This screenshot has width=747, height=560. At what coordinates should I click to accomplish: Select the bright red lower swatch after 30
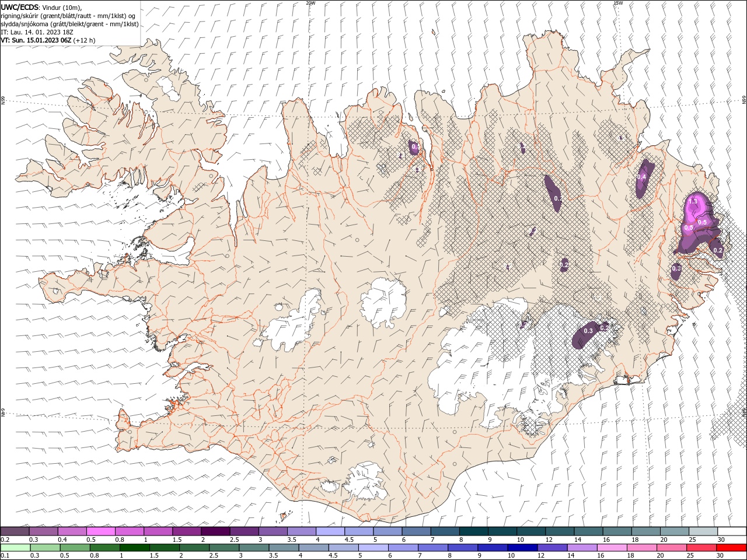(x=731, y=547)
